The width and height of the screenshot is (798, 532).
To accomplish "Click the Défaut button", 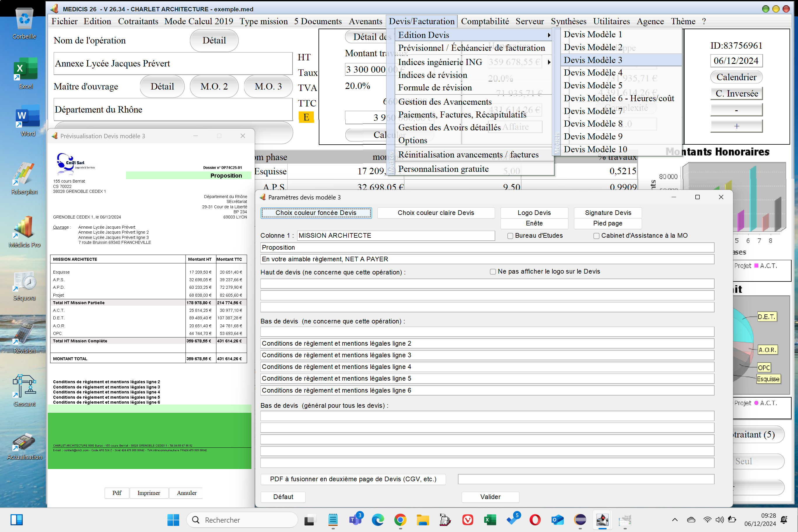I will tap(283, 497).
